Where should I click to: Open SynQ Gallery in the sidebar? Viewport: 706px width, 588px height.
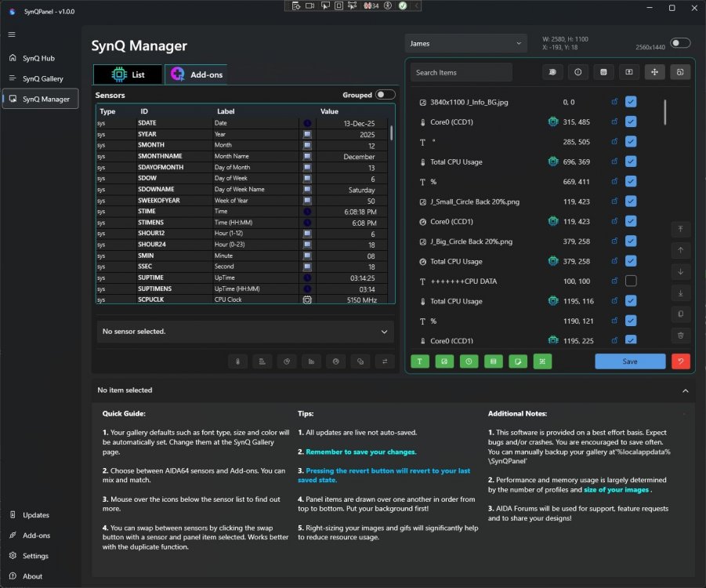coord(42,78)
